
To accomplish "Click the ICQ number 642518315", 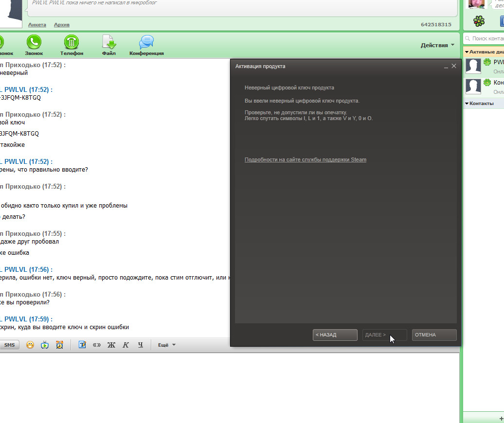I will click(436, 24).
